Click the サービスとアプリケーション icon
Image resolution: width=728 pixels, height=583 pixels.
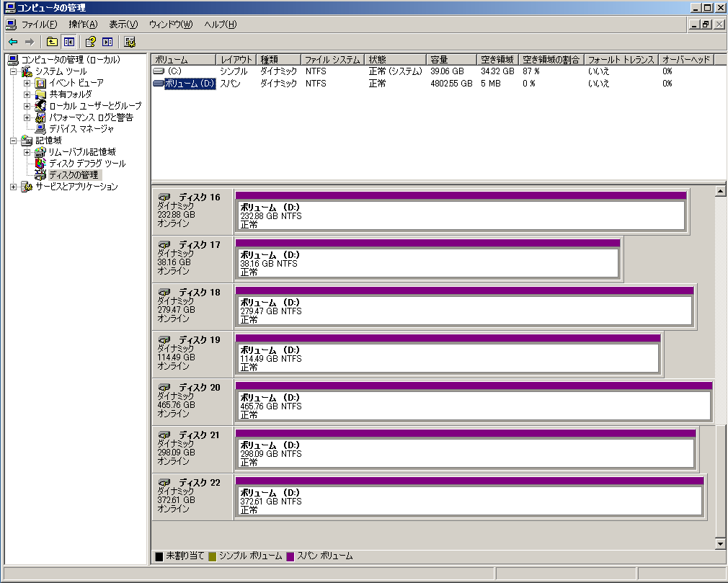coord(27,187)
